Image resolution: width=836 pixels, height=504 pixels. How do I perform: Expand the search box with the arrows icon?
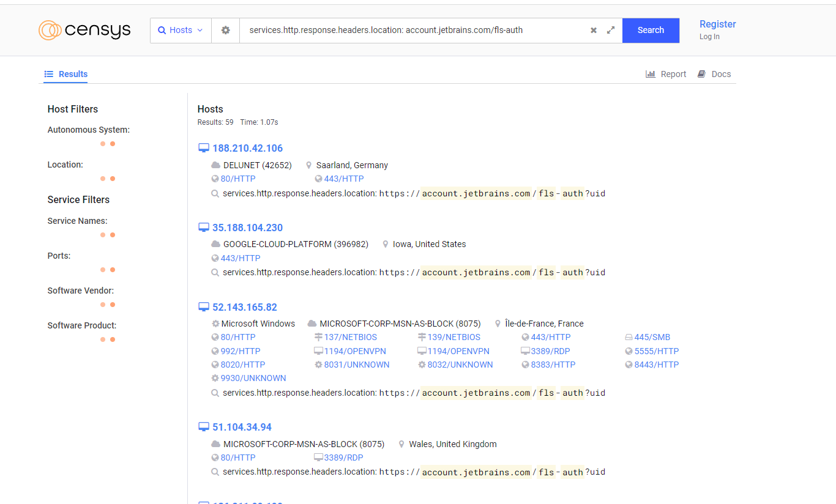click(611, 30)
